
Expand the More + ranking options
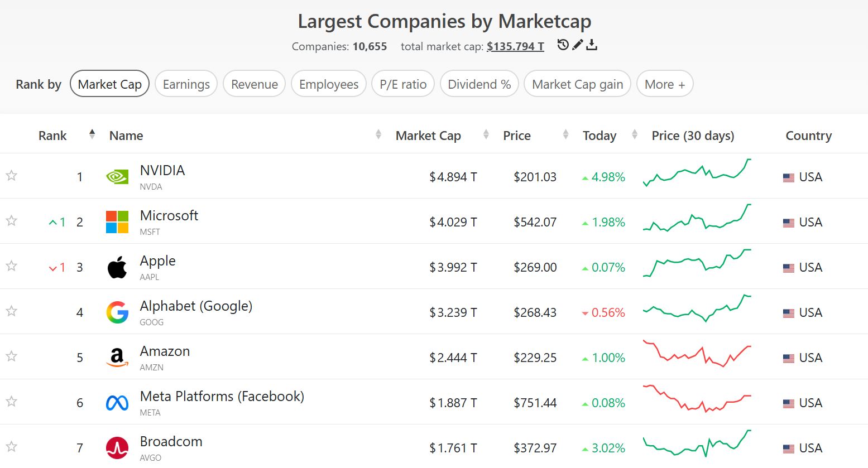664,84
